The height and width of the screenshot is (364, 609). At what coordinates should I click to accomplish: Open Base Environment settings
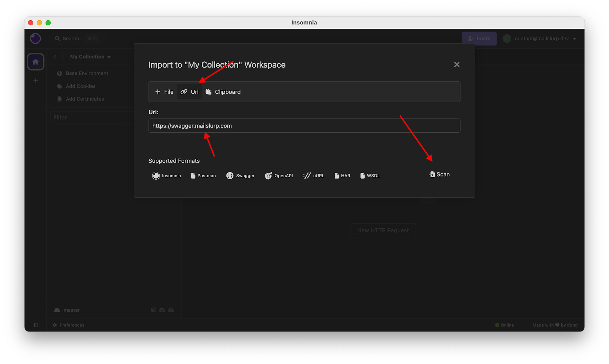83,73
